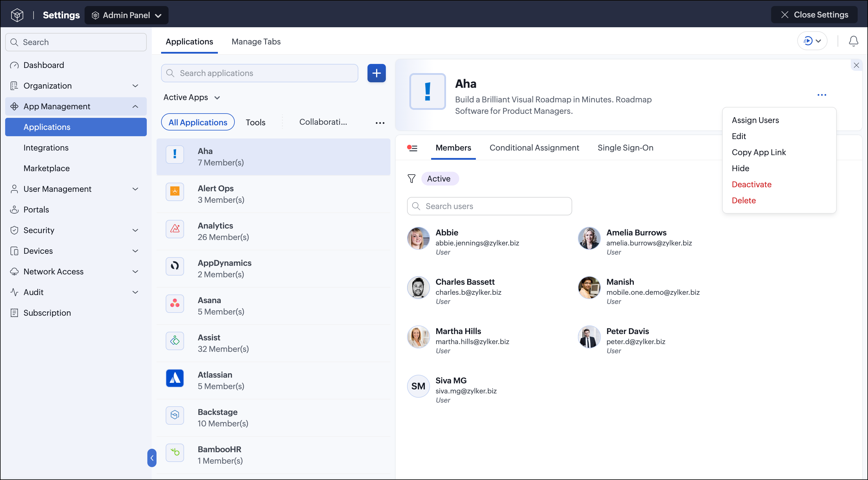Click the Search applications field
Screen dimensions: 868x480
pyautogui.click(x=259, y=73)
